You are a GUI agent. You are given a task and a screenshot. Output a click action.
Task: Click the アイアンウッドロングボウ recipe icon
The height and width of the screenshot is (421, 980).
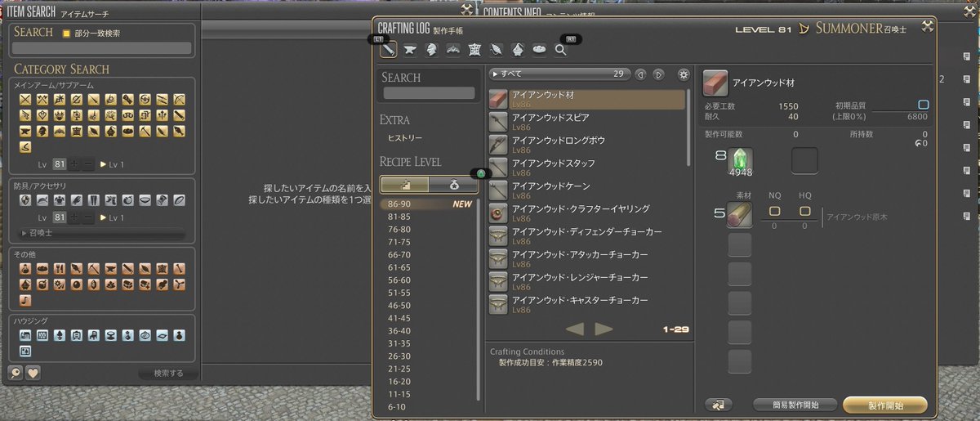499,146
